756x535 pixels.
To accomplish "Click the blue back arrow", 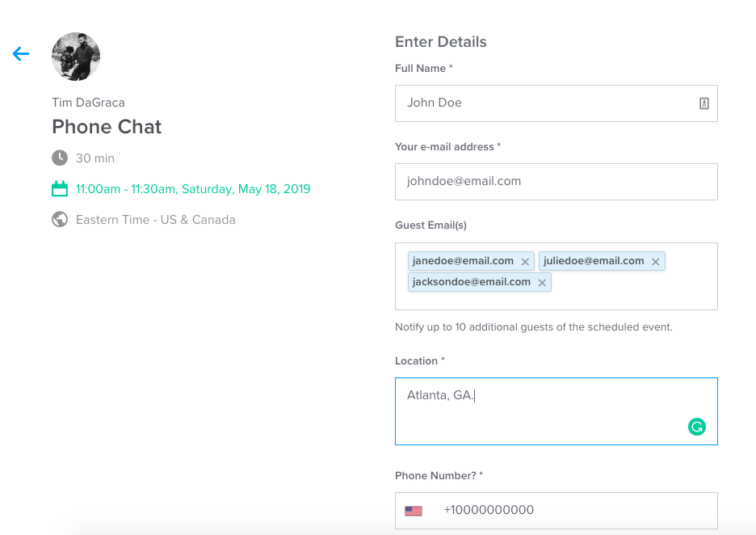I will [x=21, y=54].
